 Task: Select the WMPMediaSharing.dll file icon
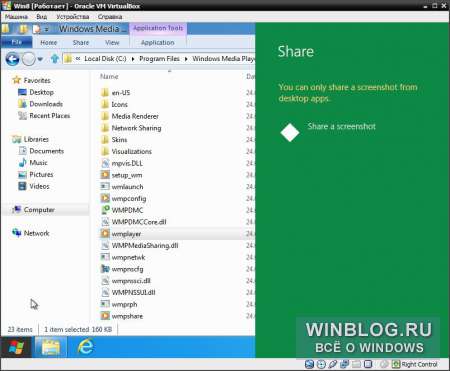coord(105,245)
